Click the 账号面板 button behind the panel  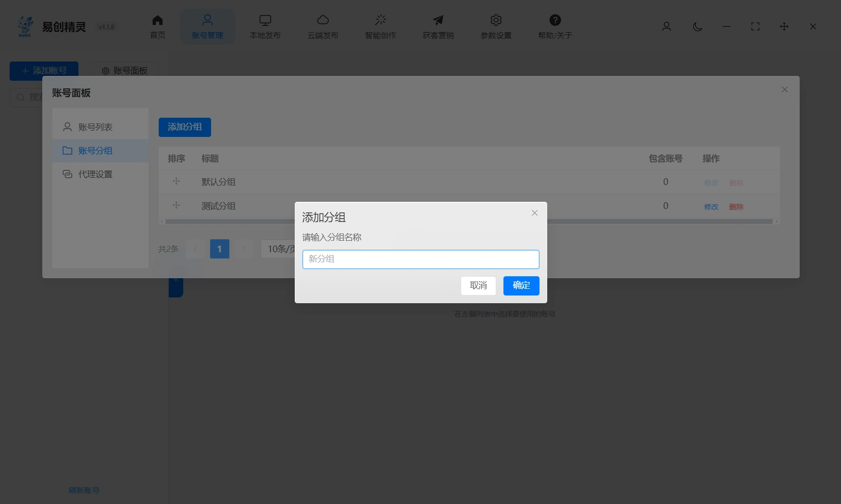coord(125,71)
